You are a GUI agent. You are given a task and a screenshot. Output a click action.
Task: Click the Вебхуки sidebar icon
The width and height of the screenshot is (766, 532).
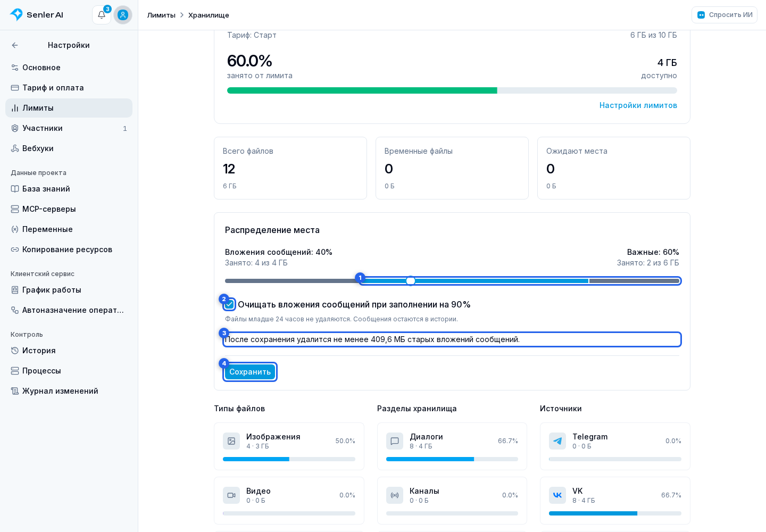[15, 148]
